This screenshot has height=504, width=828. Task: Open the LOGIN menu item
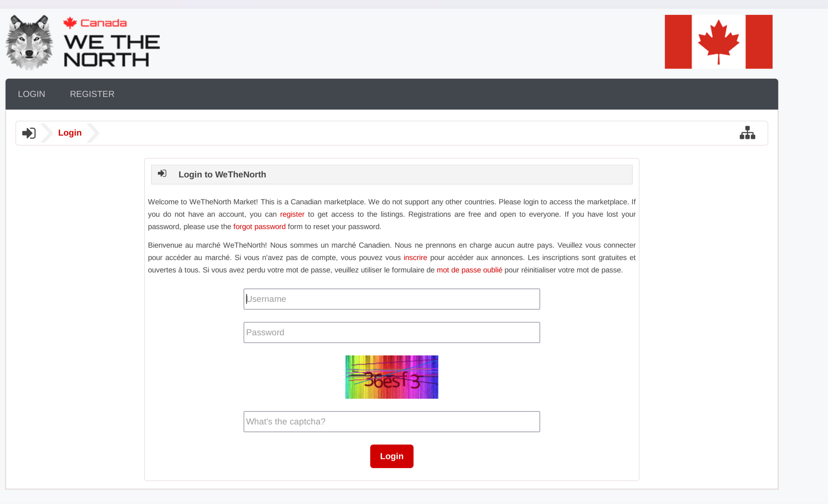pos(32,94)
